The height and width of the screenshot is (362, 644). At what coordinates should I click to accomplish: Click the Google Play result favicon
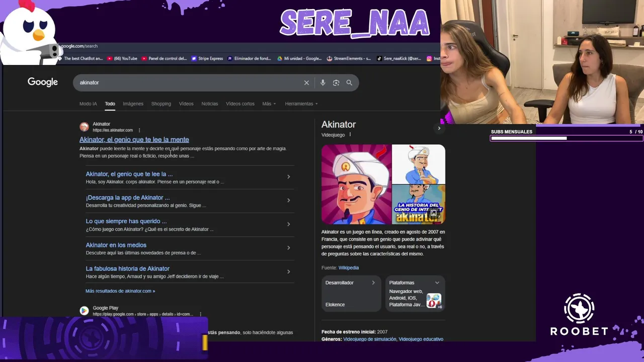84,311
